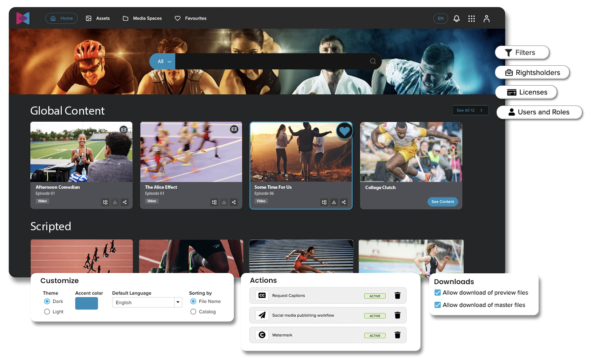Click the download icon on The Alice Effect

pyautogui.click(x=224, y=202)
